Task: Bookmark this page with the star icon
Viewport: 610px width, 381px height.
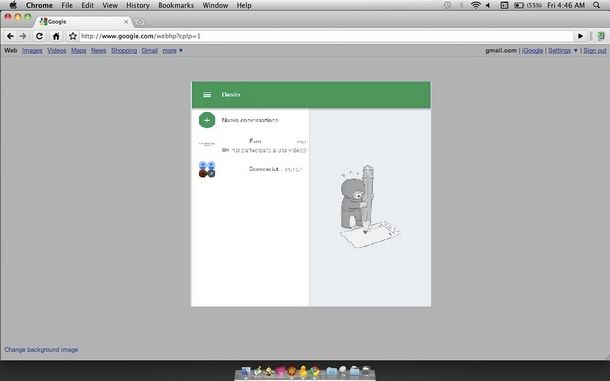Action: click(x=73, y=36)
